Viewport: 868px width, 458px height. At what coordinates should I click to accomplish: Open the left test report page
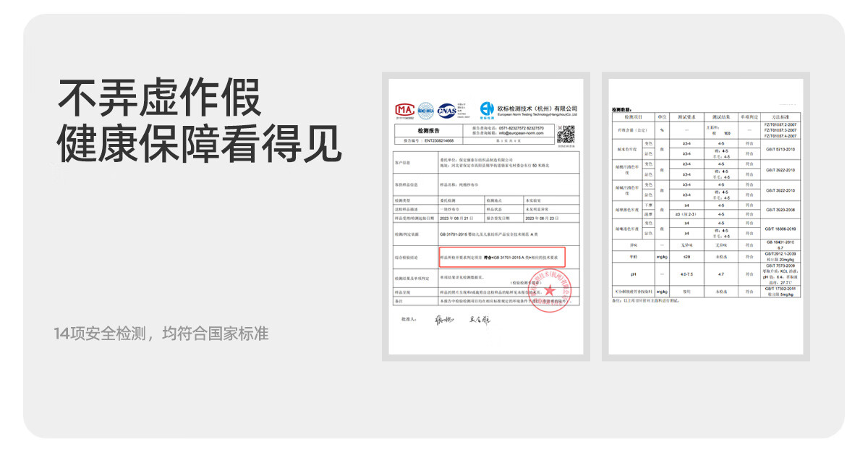click(x=485, y=217)
